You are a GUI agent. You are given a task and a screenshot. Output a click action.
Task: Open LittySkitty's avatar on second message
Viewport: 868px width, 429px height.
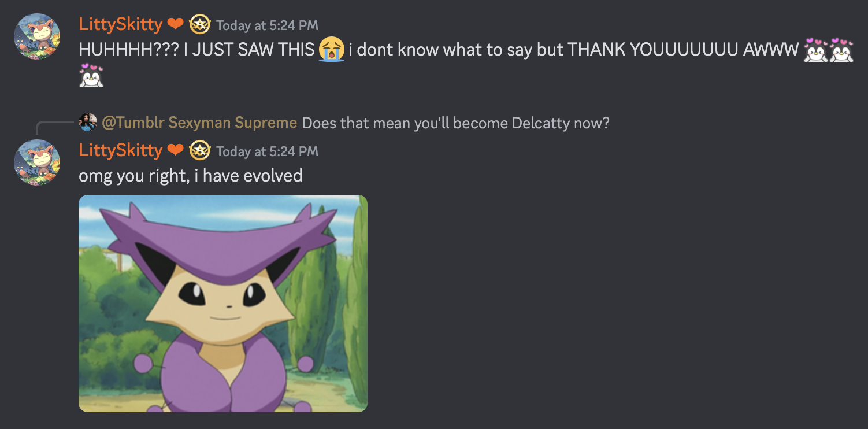tap(37, 162)
